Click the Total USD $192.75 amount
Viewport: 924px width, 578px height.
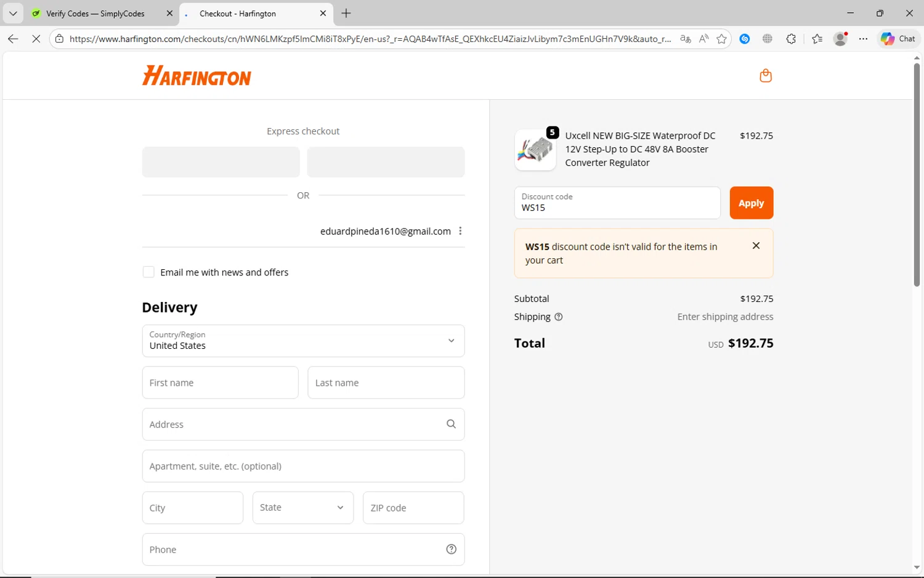click(x=740, y=343)
